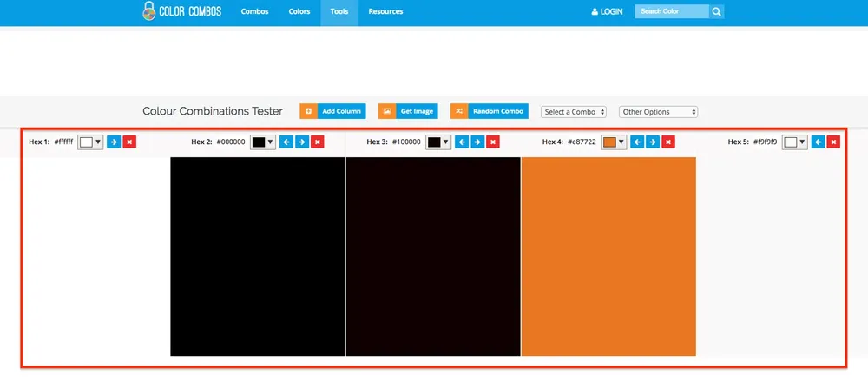868x382 pixels.
Task: Click the large orange color column
Action: (x=608, y=256)
